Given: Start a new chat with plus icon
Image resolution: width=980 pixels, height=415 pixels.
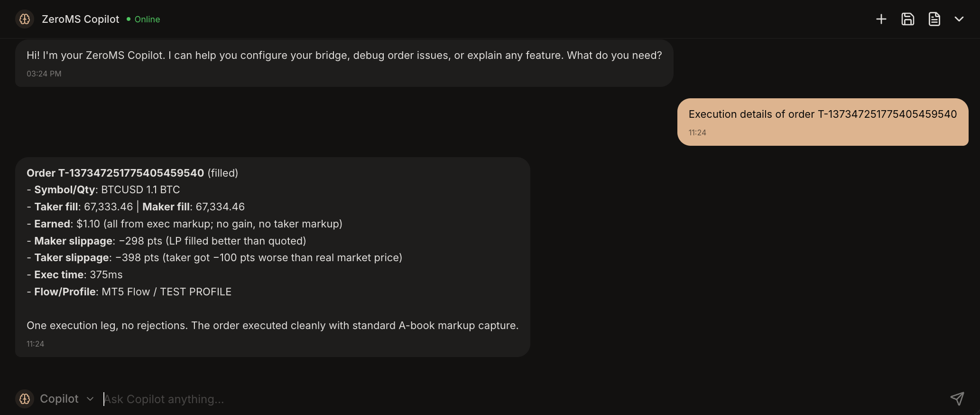Looking at the screenshot, I should (881, 19).
